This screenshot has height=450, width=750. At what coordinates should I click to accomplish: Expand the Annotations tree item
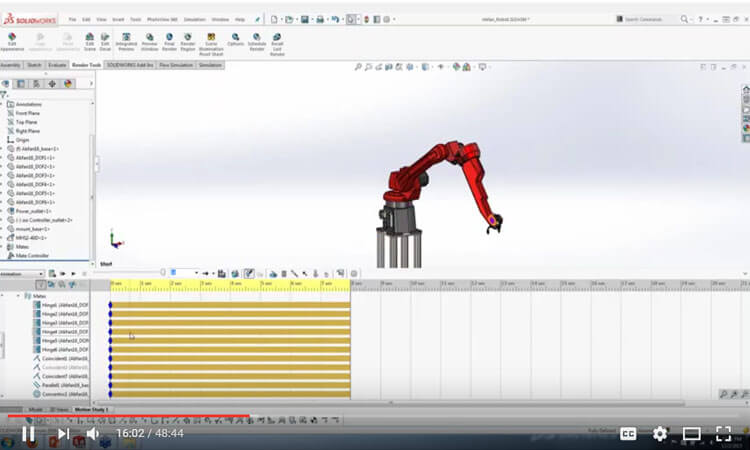4,104
